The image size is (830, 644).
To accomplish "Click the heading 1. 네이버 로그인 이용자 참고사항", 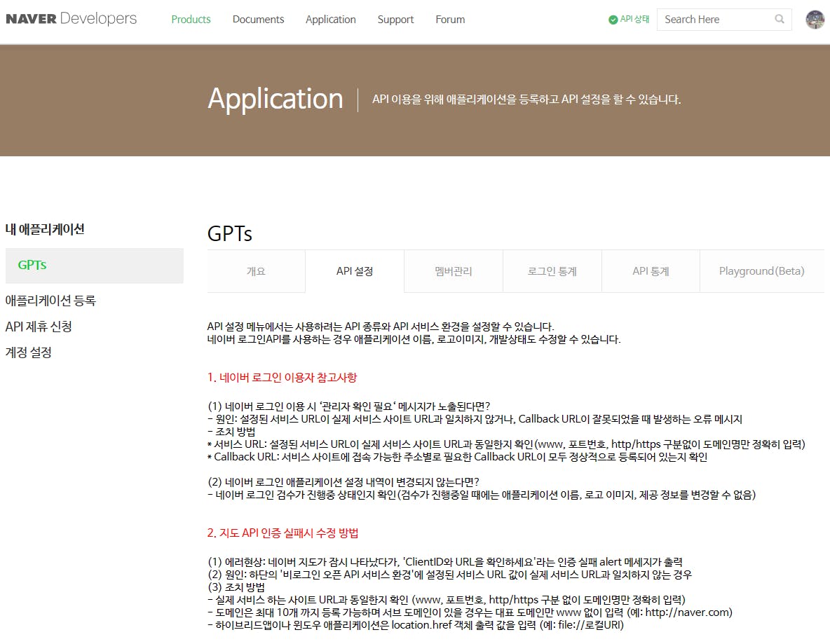I will coord(282,377).
